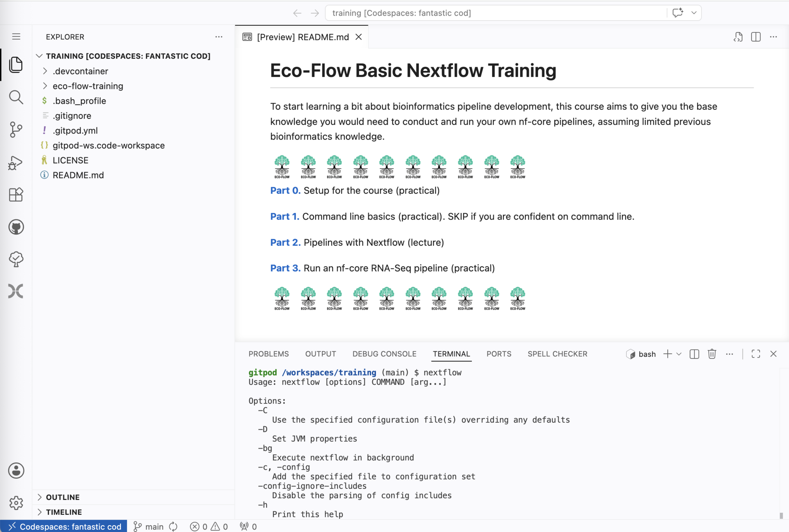789x532 pixels.
Task: Open the Manage gear icon
Action: coord(16,503)
